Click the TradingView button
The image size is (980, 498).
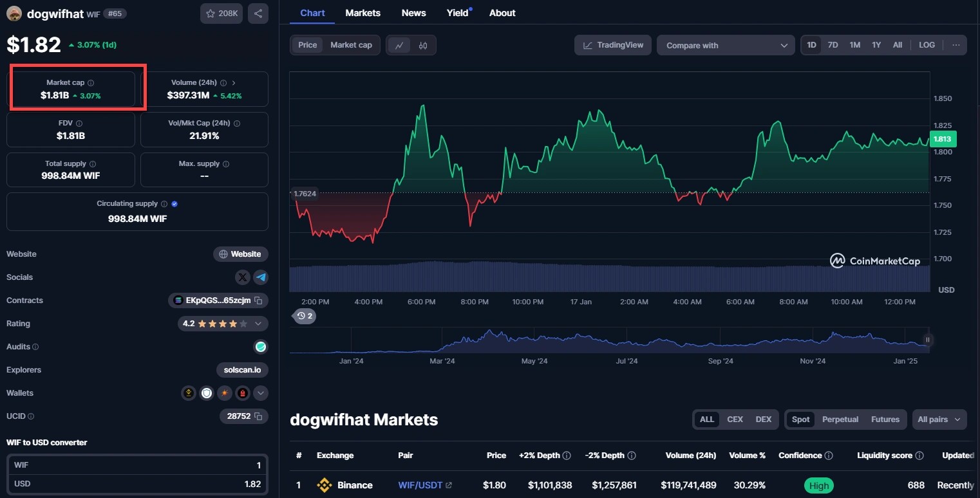[x=613, y=45]
